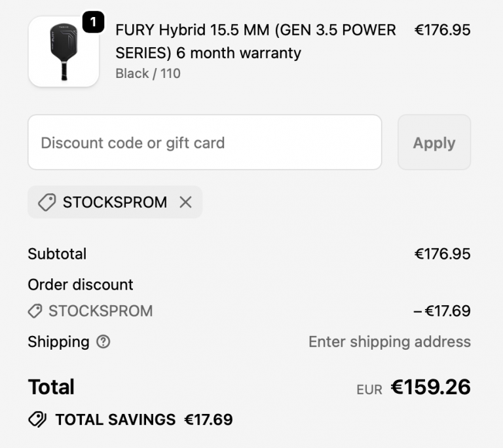The width and height of the screenshot is (503, 448).
Task: Click the Black / 110 variant text
Action: point(148,73)
